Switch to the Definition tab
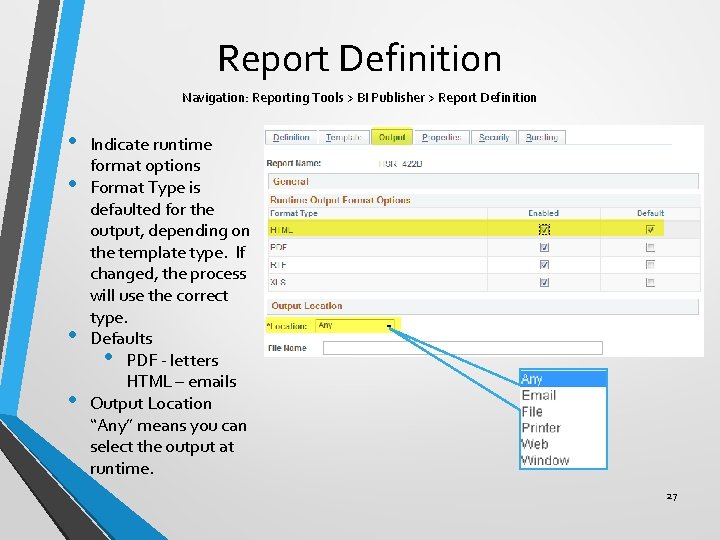Screen dimensions: 720x540 click(291, 137)
